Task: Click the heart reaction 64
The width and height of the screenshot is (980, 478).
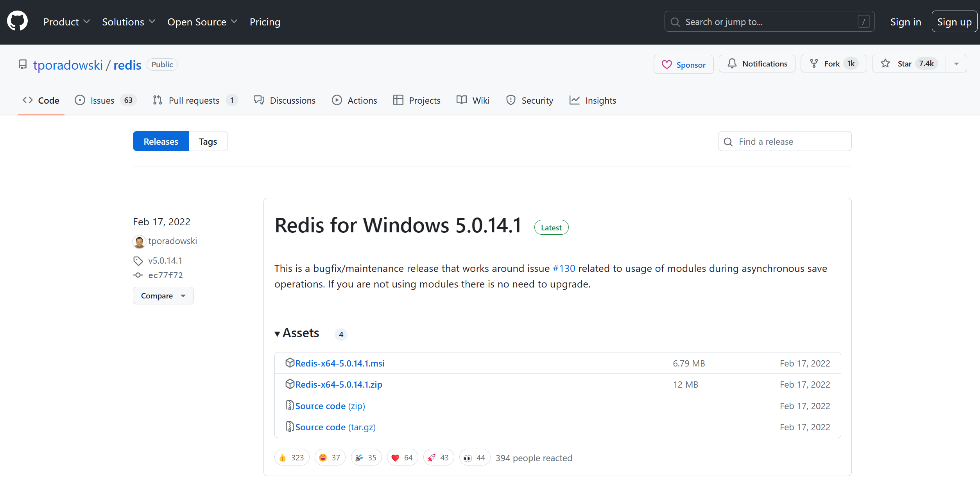Action: click(402, 457)
